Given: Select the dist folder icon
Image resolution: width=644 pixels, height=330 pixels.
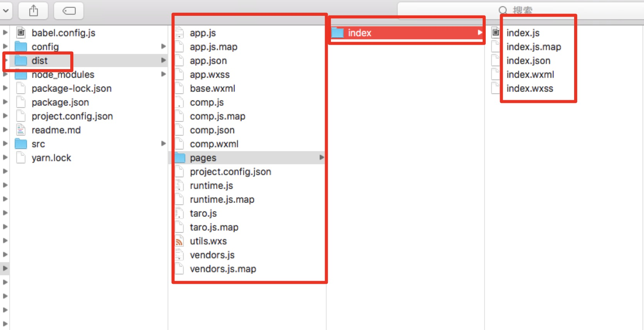Looking at the screenshot, I should [x=21, y=61].
